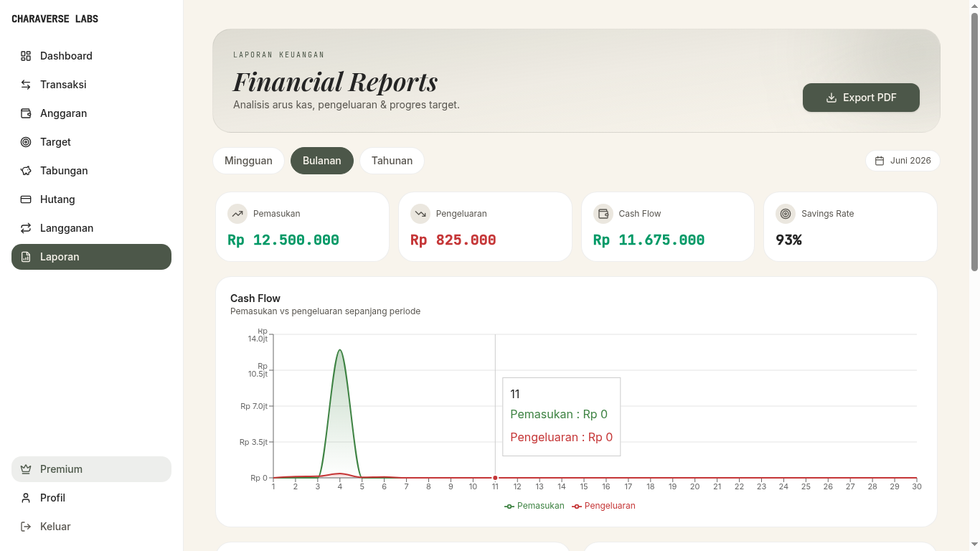
Task: Select Langganan from sidebar
Action: coord(91,228)
